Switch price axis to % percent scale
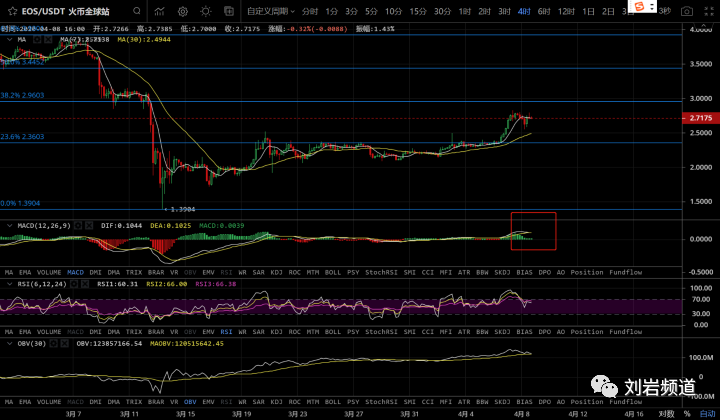The height and width of the screenshot is (420, 720). coord(687,414)
